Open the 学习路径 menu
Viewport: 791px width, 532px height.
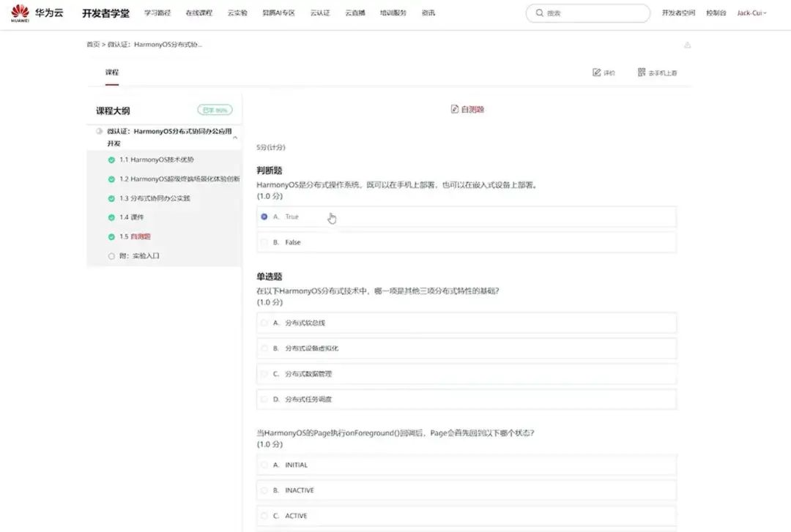tap(157, 13)
